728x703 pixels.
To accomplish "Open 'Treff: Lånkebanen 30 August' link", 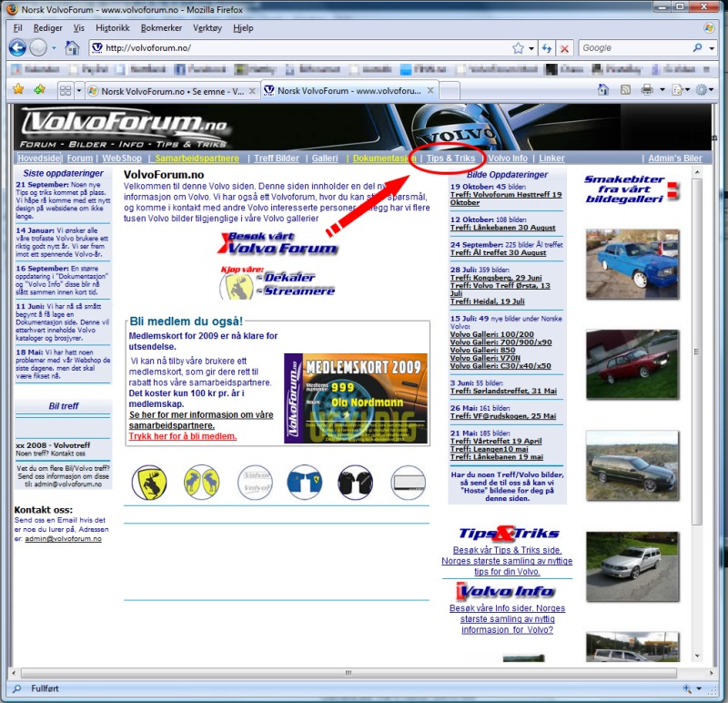I will pos(503,228).
